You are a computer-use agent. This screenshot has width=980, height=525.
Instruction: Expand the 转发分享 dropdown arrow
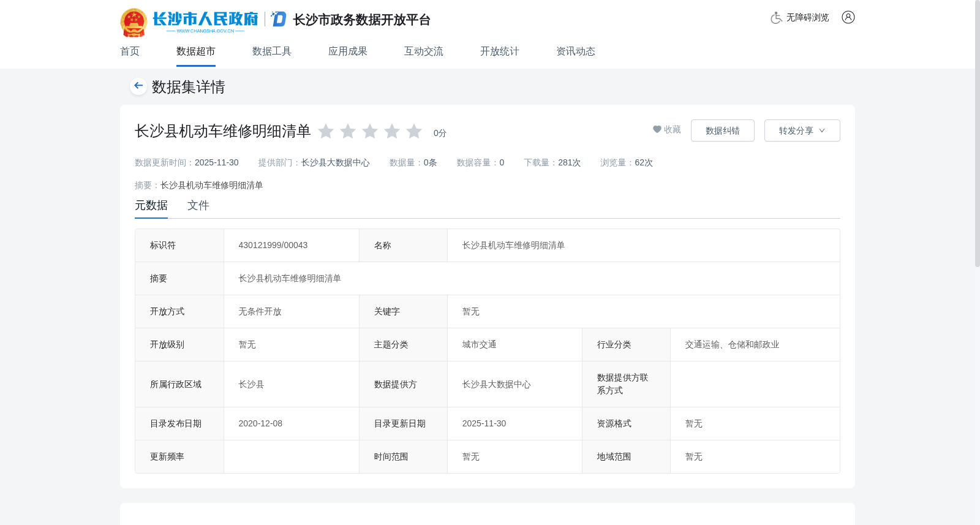pos(822,130)
